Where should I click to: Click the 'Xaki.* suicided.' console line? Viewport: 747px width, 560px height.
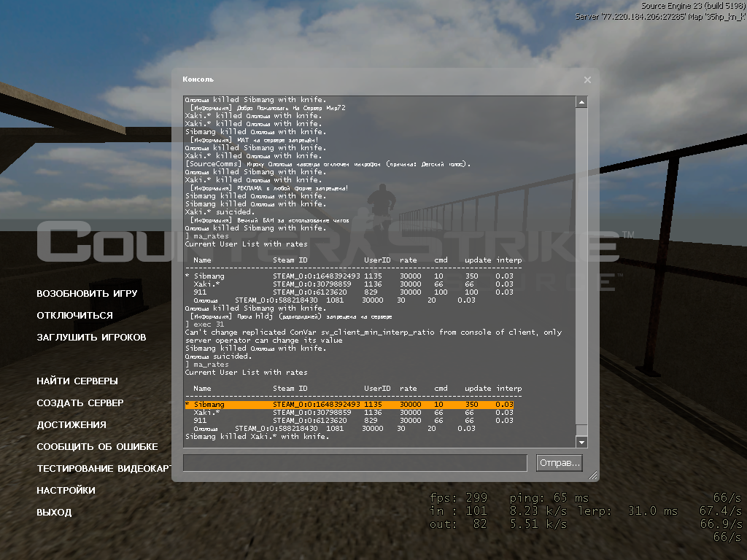(219, 212)
